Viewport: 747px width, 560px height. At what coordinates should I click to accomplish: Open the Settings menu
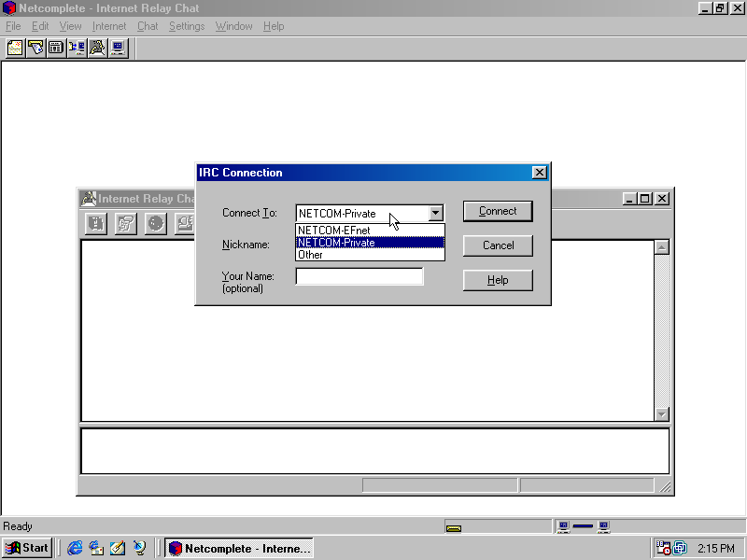coord(187,26)
